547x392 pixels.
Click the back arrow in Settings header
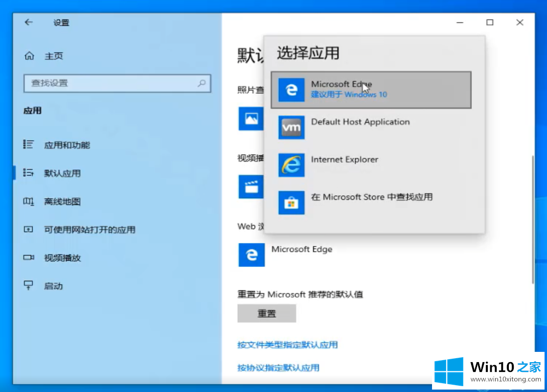pos(29,23)
